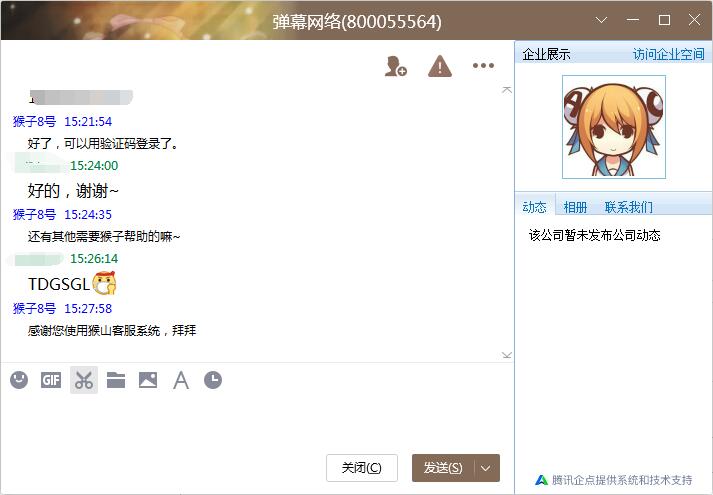This screenshot has width=713, height=495.
Task: Jump to top of chat arrow
Action: point(507,90)
